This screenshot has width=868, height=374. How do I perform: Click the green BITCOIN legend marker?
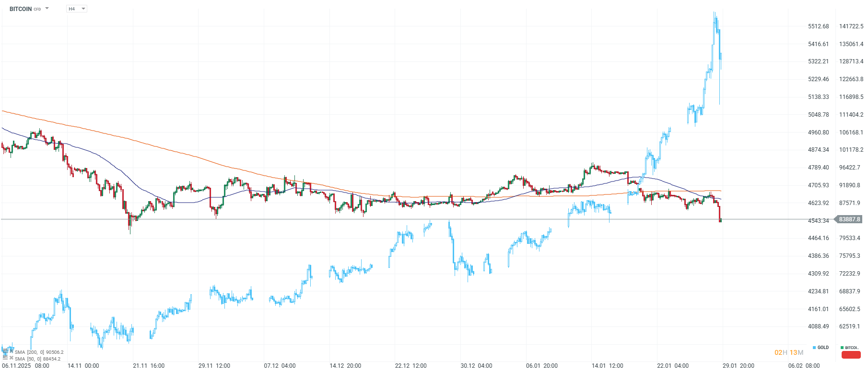842,348
